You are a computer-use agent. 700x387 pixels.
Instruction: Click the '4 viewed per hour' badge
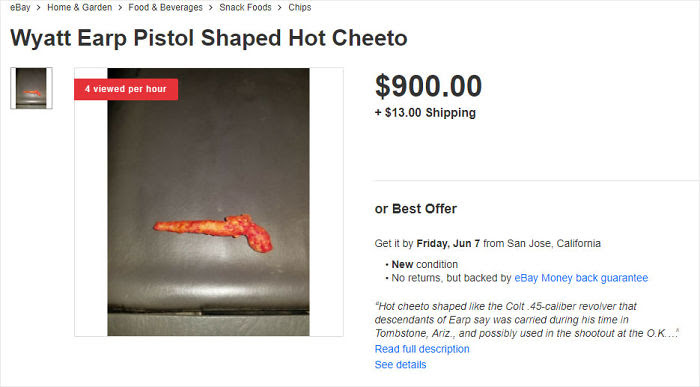(126, 89)
